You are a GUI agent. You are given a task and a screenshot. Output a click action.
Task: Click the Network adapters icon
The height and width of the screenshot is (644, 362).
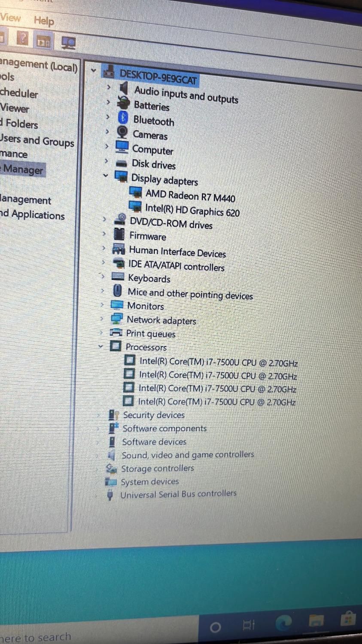[116, 318]
